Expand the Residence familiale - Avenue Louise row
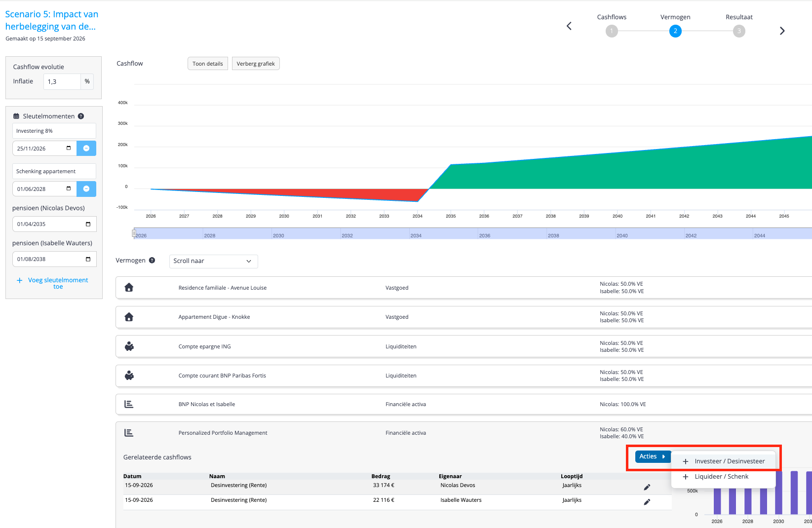Viewport: 812px width, 528px height. coord(464,288)
